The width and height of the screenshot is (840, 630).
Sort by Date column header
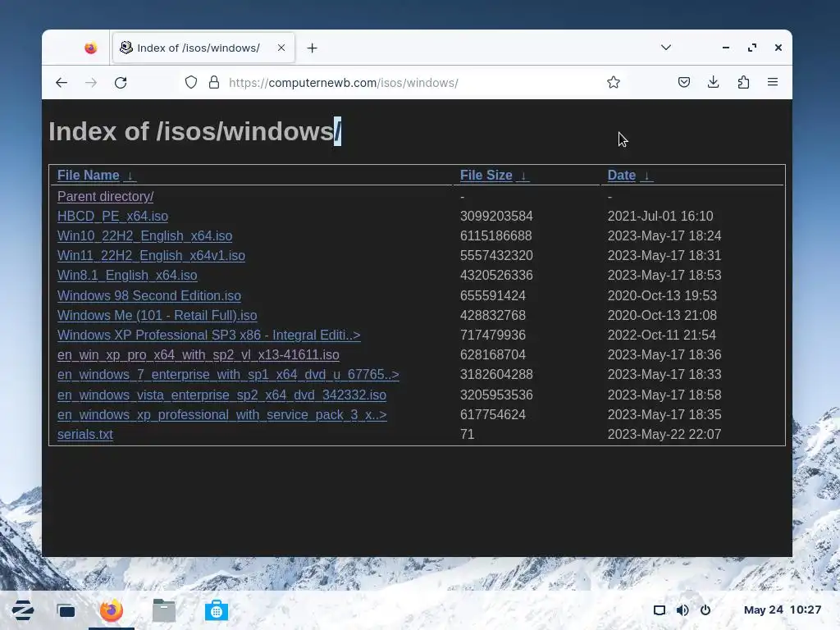(x=622, y=176)
